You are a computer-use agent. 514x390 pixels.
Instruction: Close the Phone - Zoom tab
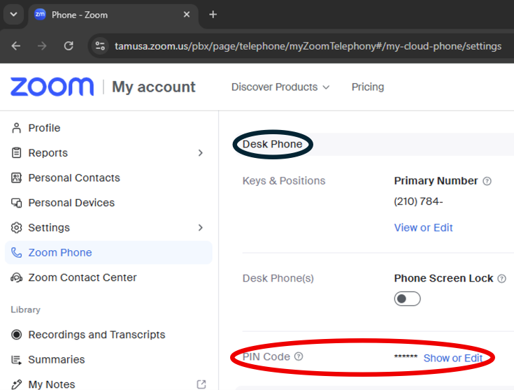click(x=187, y=15)
